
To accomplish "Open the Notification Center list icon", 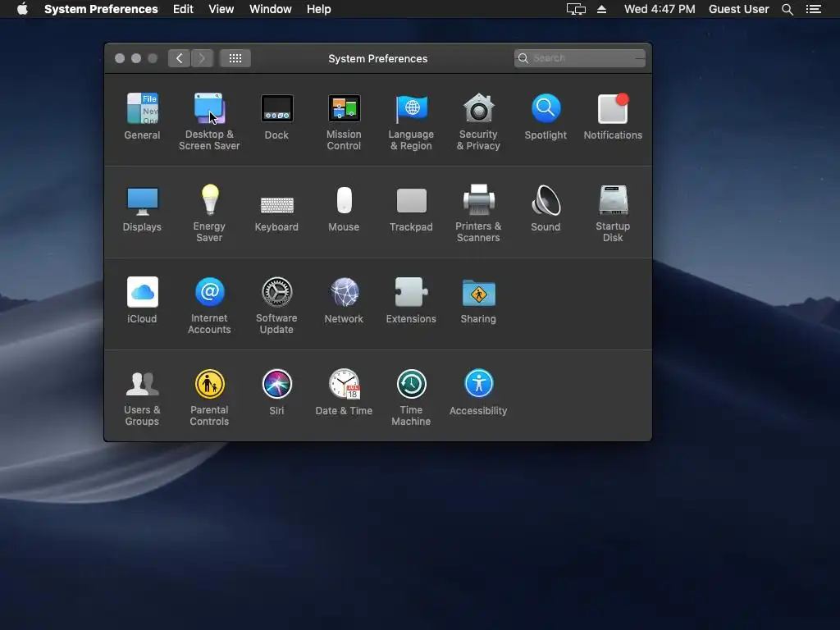I will point(813,9).
